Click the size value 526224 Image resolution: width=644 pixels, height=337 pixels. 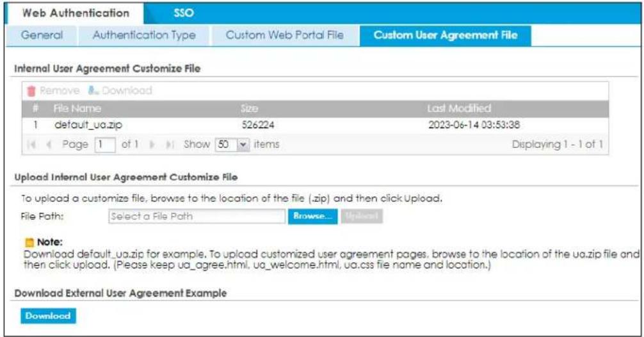(257, 125)
